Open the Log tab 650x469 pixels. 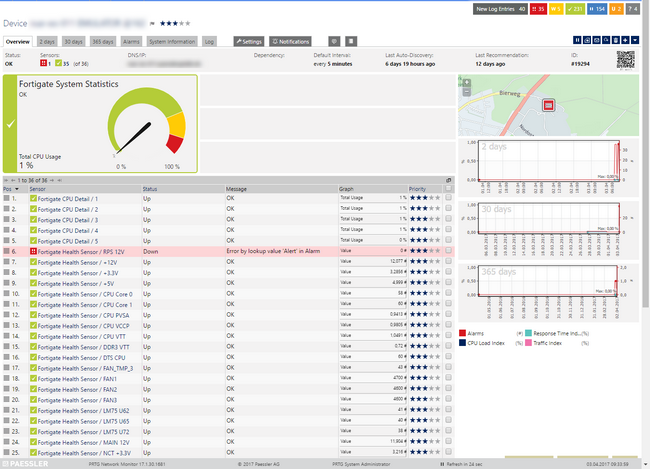pyautogui.click(x=209, y=41)
